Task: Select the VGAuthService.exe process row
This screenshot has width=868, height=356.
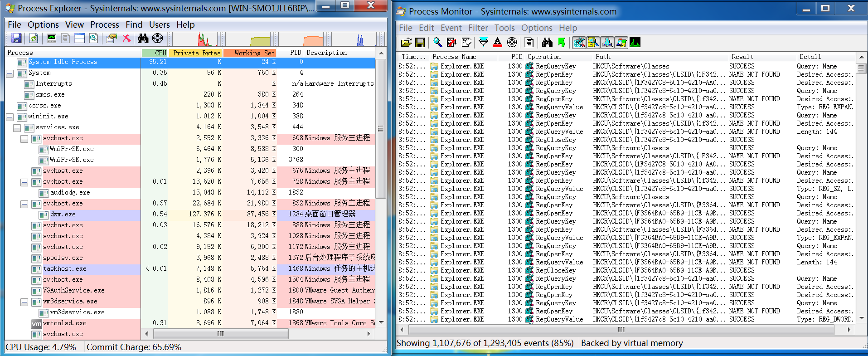Action: click(x=189, y=290)
